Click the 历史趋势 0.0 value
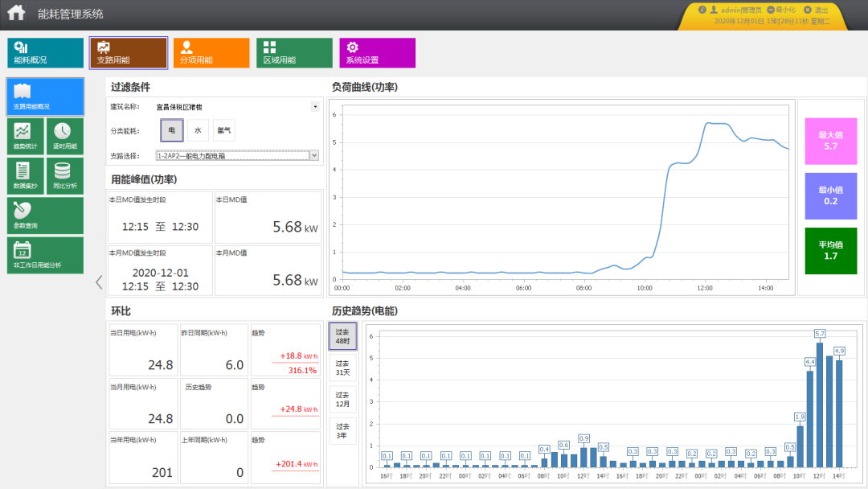Screen dimensions: 868x489 (234, 419)
